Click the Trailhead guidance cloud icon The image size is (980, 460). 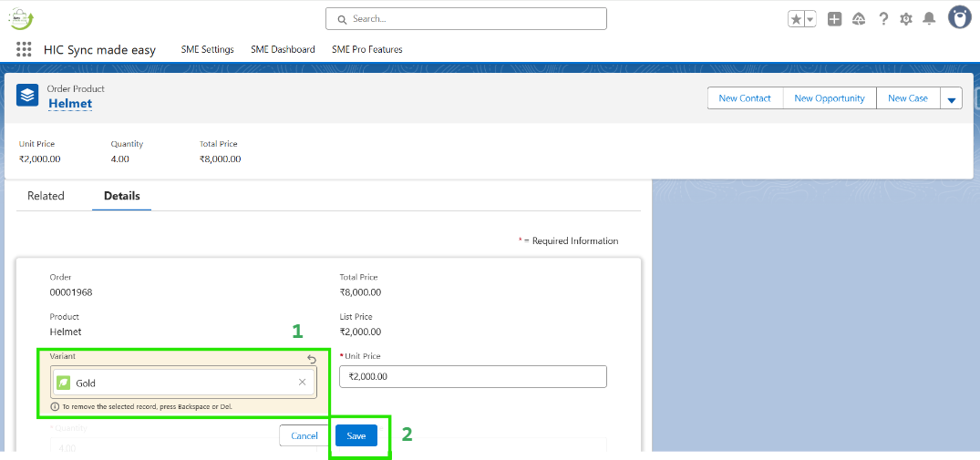[859, 19]
